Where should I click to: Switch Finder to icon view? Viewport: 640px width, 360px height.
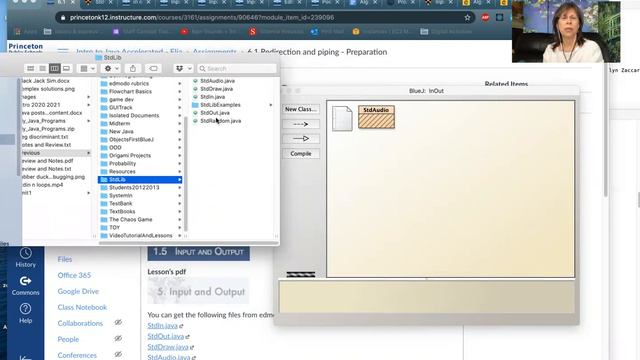tap(31, 69)
